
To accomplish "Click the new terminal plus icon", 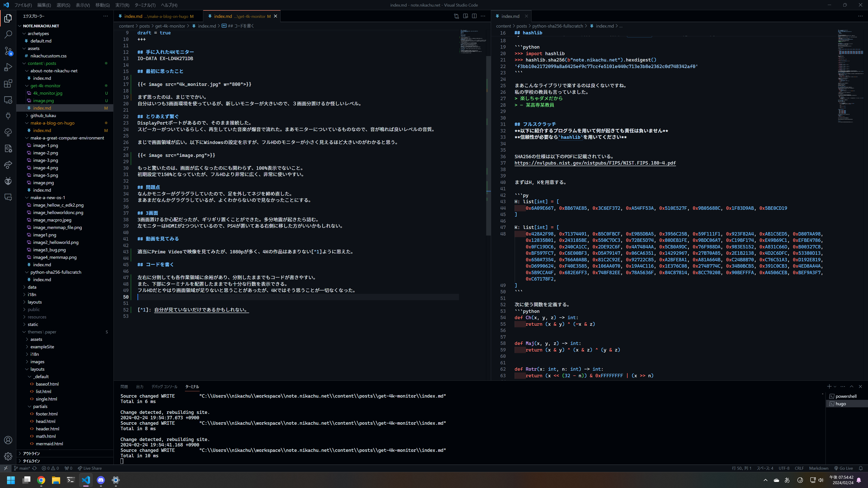I will coord(829,386).
